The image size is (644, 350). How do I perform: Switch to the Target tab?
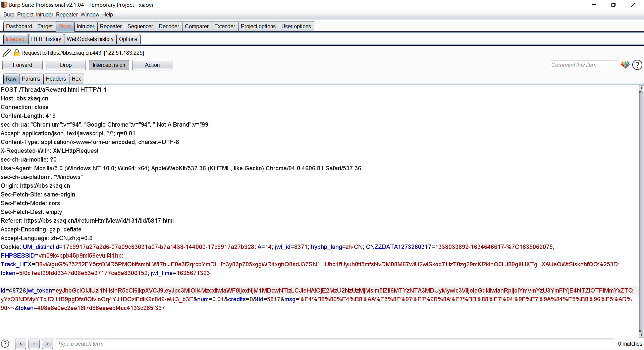(x=45, y=26)
